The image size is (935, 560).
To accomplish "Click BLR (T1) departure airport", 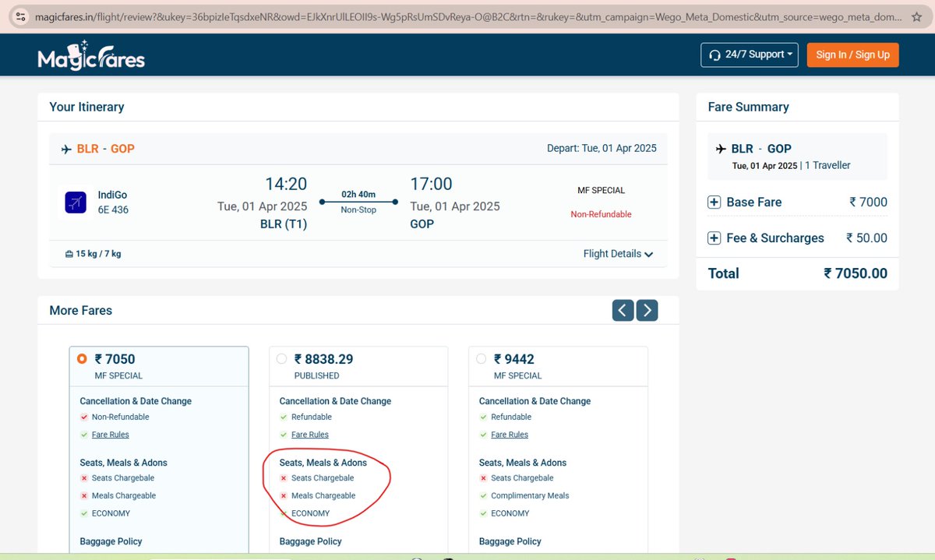I will [284, 224].
